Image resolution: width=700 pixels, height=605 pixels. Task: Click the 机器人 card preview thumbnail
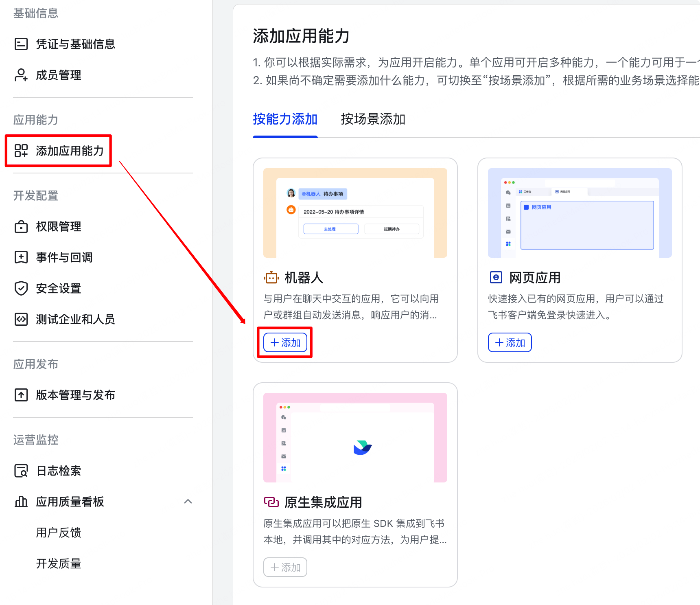(x=354, y=212)
